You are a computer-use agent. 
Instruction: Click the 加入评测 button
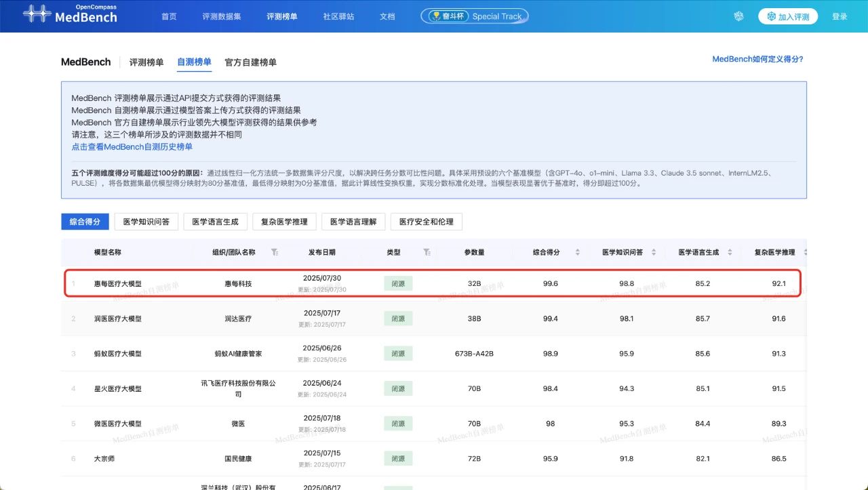[x=788, y=16]
